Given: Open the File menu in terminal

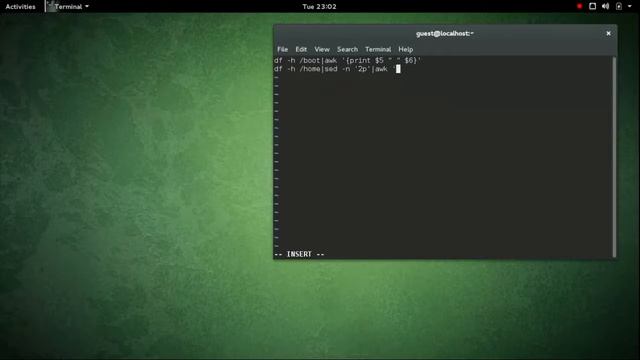Looking at the screenshot, I should 282,49.
